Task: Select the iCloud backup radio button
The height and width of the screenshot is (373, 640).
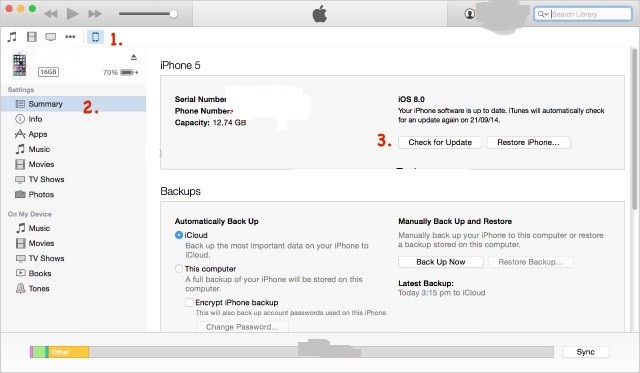Action: pos(179,235)
